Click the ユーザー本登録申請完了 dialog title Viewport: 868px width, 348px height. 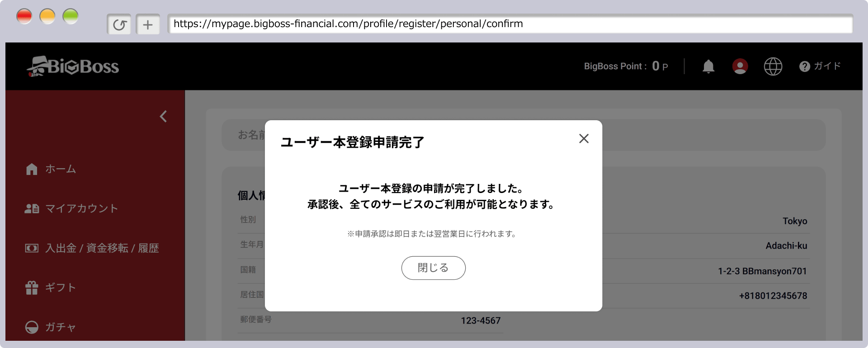click(352, 142)
